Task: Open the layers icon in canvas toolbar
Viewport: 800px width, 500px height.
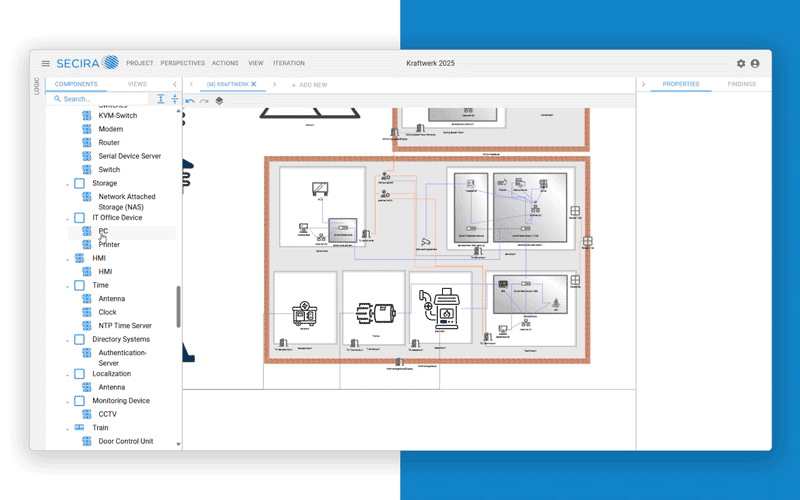Action: click(x=219, y=101)
